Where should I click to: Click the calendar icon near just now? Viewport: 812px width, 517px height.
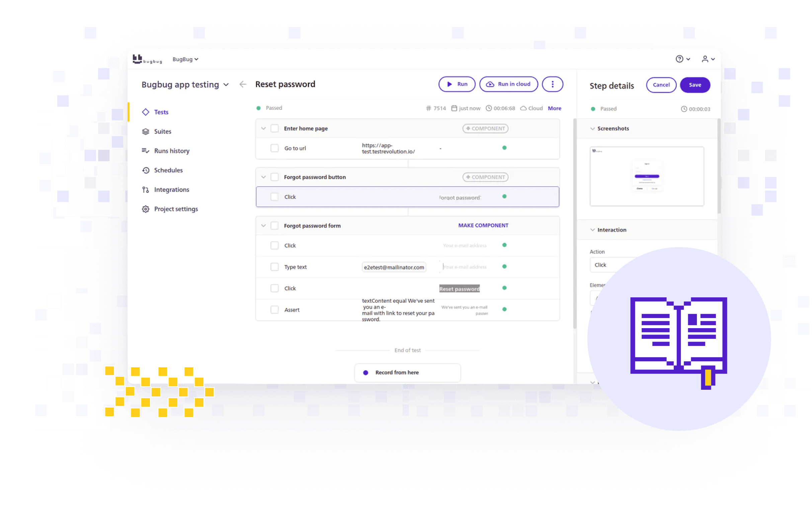[x=454, y=108]
